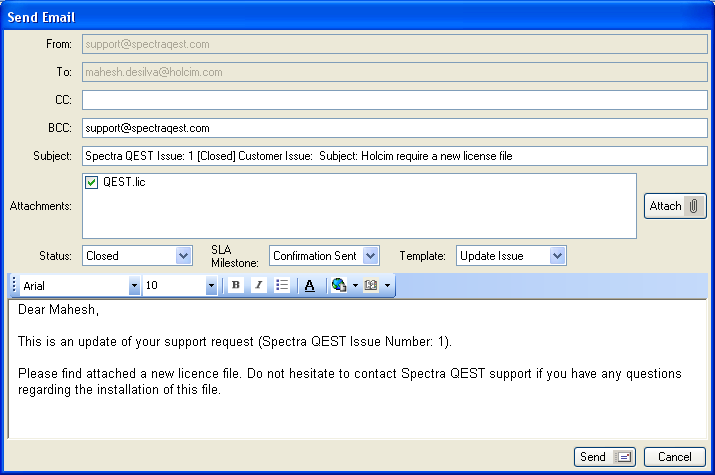715x475 pixels.
Task: Open the font color tool
Action: (x=310, y=286)
